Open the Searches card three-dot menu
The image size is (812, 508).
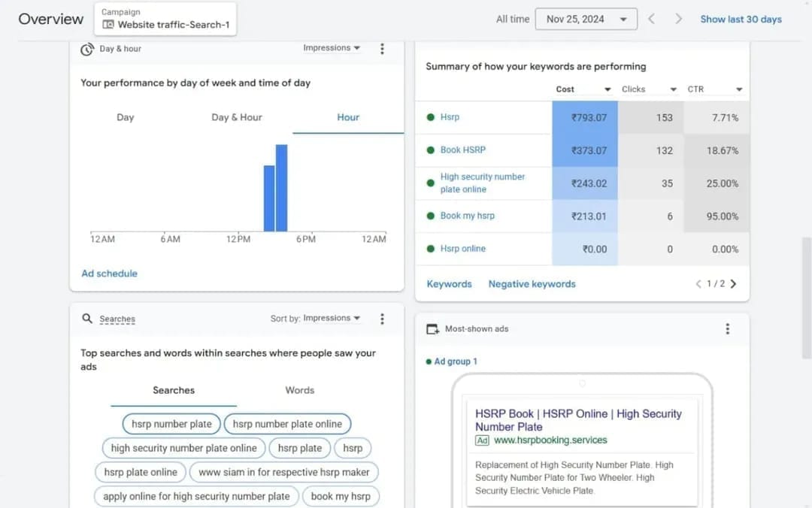coord(382,319)
